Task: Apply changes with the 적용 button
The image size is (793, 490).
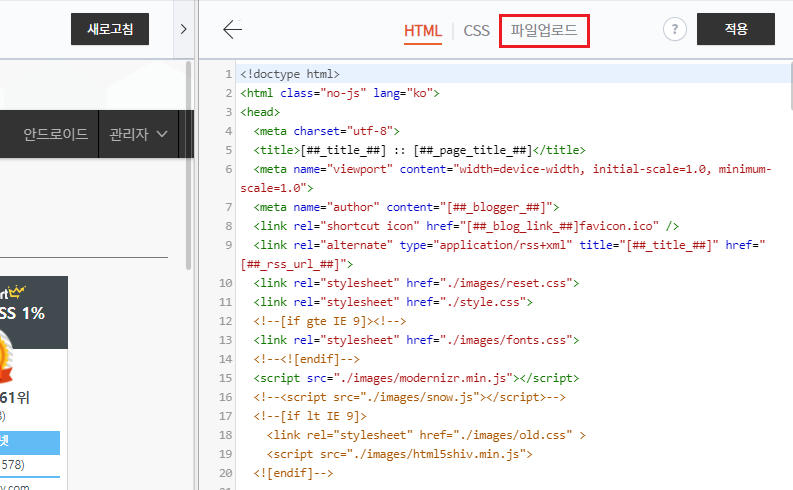Action: [x=735, y=29]
